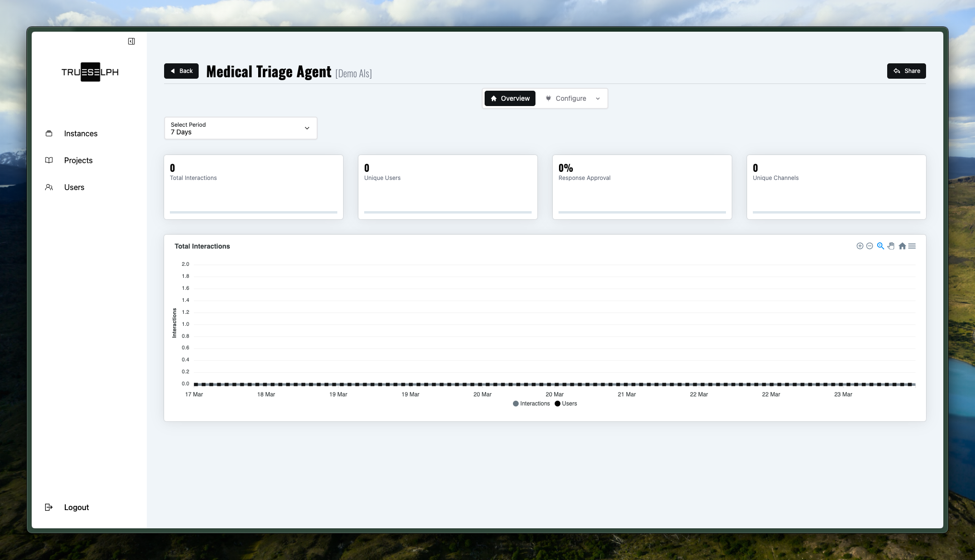Toggle the Users series in legend
Image resolution: width=975 pixels, height=560 pixels.
click(566, 404)
